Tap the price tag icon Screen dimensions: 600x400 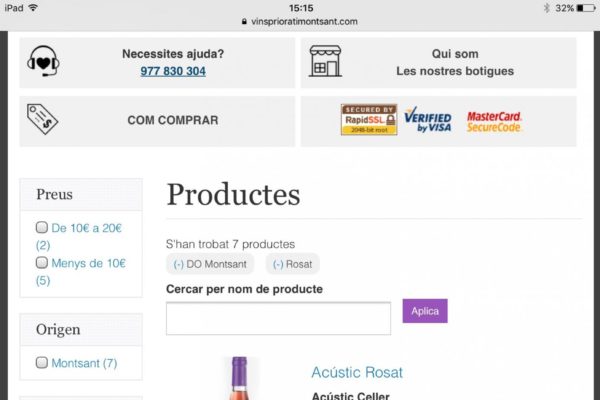pos(42,120)
